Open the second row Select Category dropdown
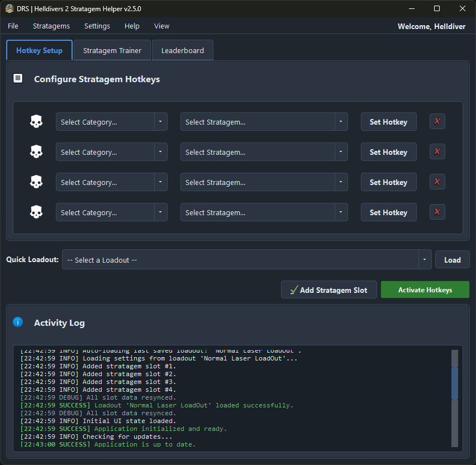The width and height of the screenshot is (476, 465). pos(111,152)
